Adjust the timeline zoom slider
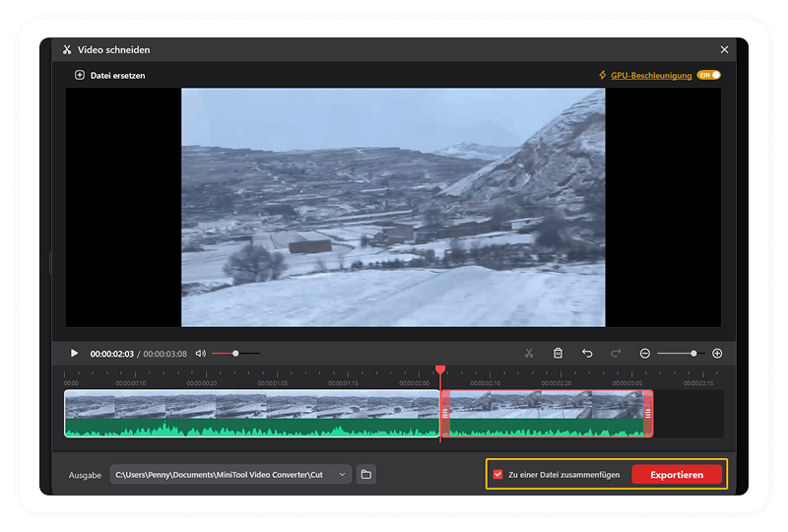Screen dimensions: 788x532 coord(694,354)
